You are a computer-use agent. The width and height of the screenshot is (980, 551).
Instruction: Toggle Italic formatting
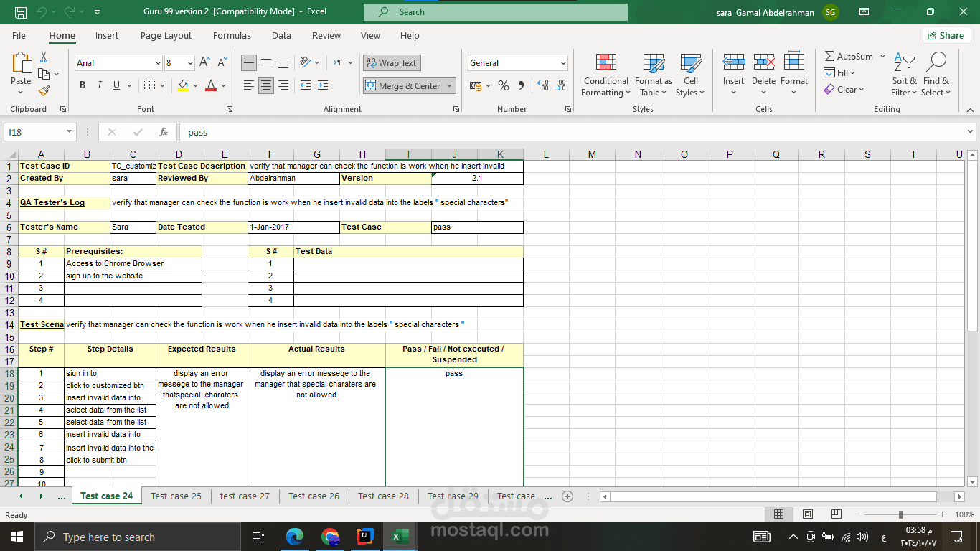click(100, 85)
